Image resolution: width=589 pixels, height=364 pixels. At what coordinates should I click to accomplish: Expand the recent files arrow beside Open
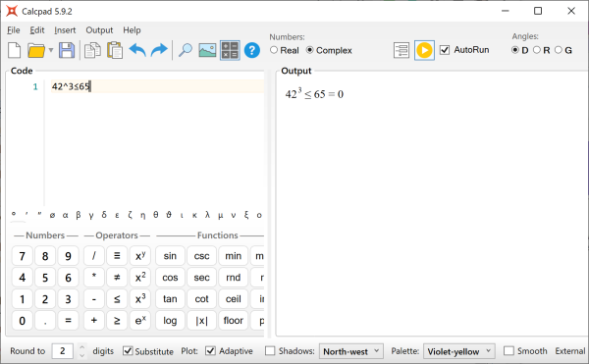click(x=51, y=50)
